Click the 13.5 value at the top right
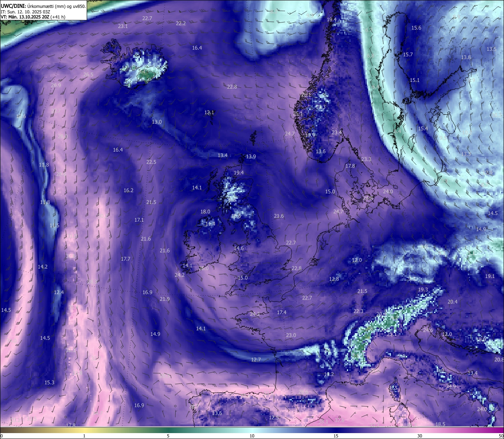Screen dimensions: 504x439 click(x=491, y=49)
